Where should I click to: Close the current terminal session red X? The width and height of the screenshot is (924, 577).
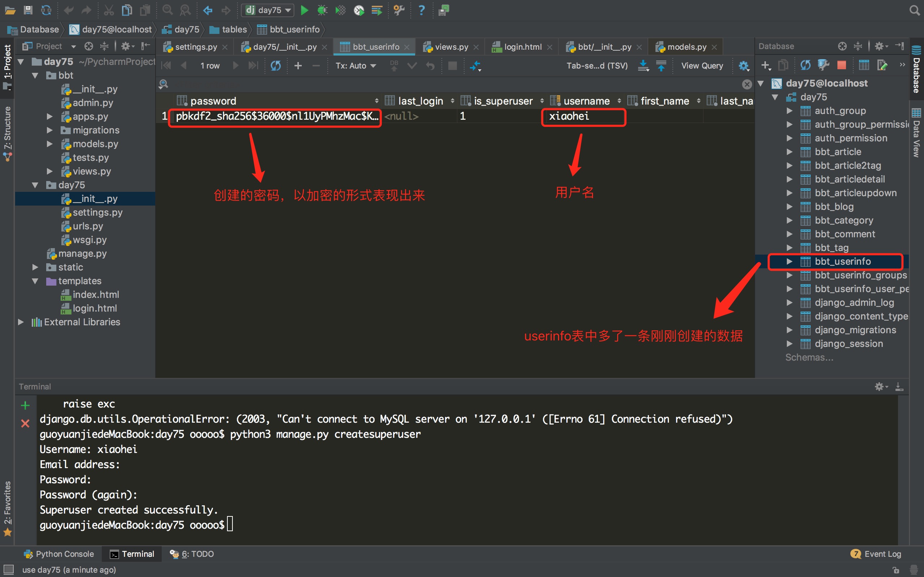[25, 423]
